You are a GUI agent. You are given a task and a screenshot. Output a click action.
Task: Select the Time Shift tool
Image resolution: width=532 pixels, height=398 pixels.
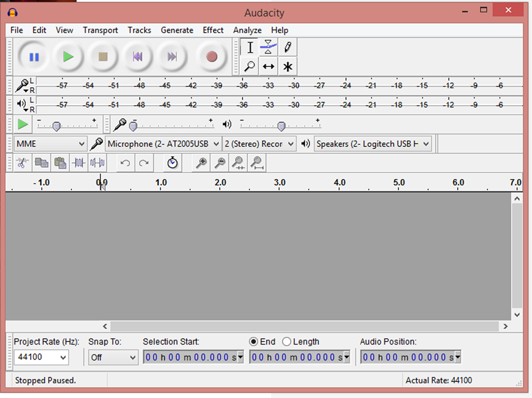tap(268, 66)
